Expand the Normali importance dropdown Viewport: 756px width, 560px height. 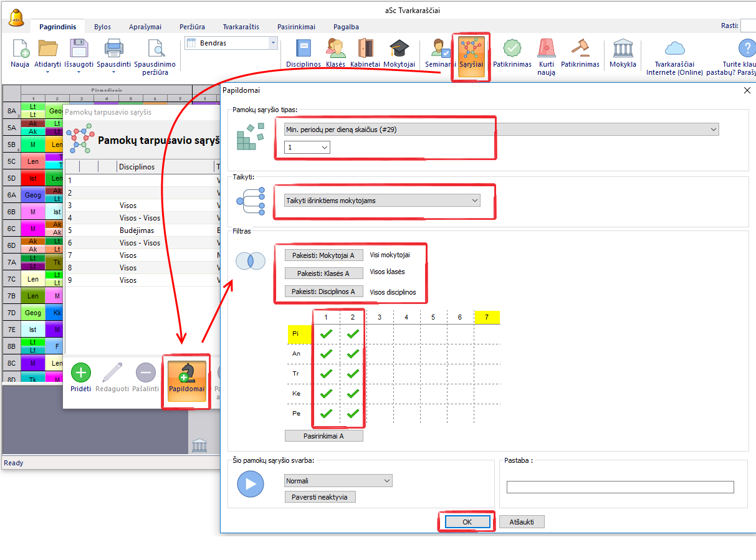pyautogui.click(x=387, y=481)
